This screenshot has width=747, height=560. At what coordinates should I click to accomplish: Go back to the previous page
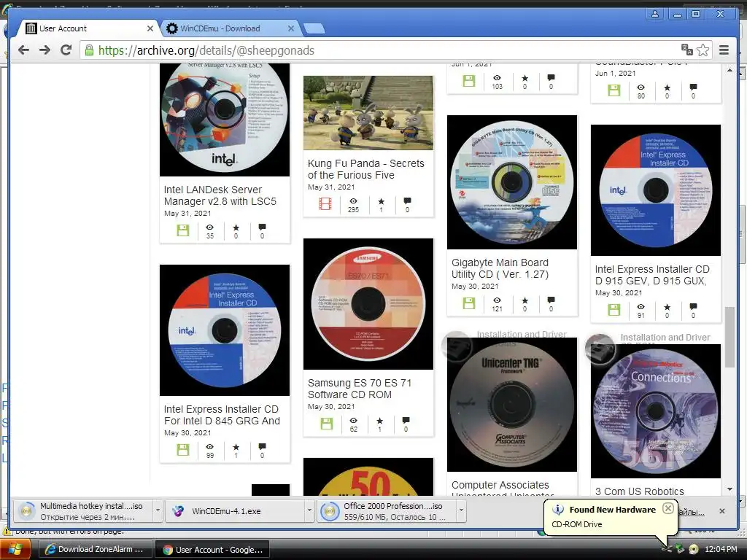click(23, 50)
